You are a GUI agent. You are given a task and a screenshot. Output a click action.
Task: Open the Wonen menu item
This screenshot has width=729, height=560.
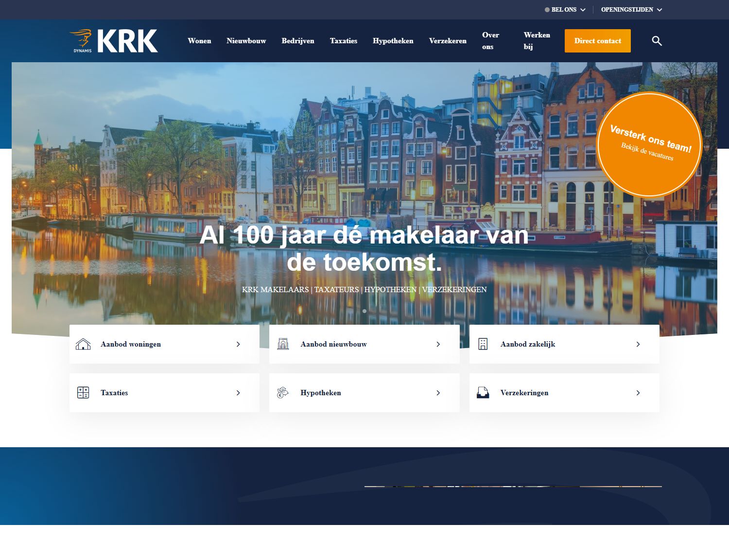coord(199,41)
